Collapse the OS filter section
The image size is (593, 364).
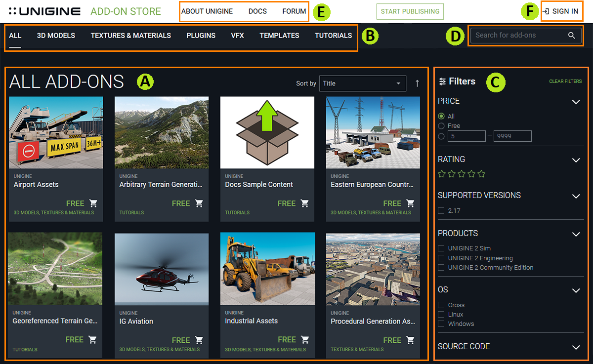point(576,290)
